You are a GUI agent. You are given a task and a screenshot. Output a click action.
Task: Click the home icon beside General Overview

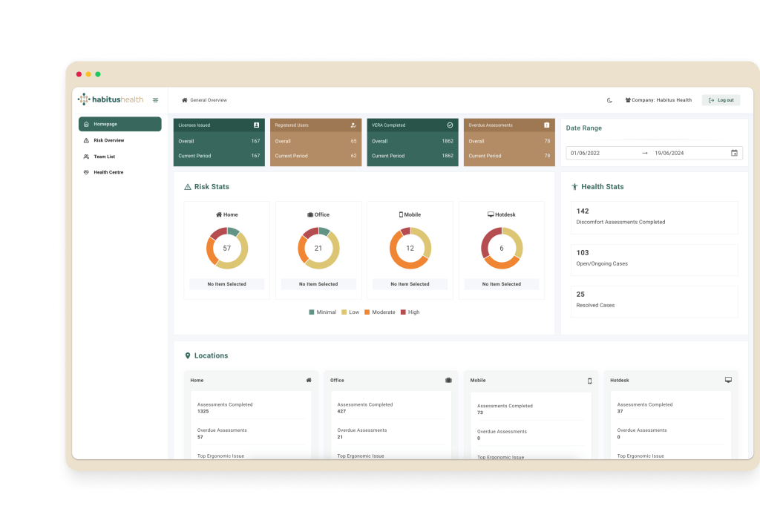[185, 100]
